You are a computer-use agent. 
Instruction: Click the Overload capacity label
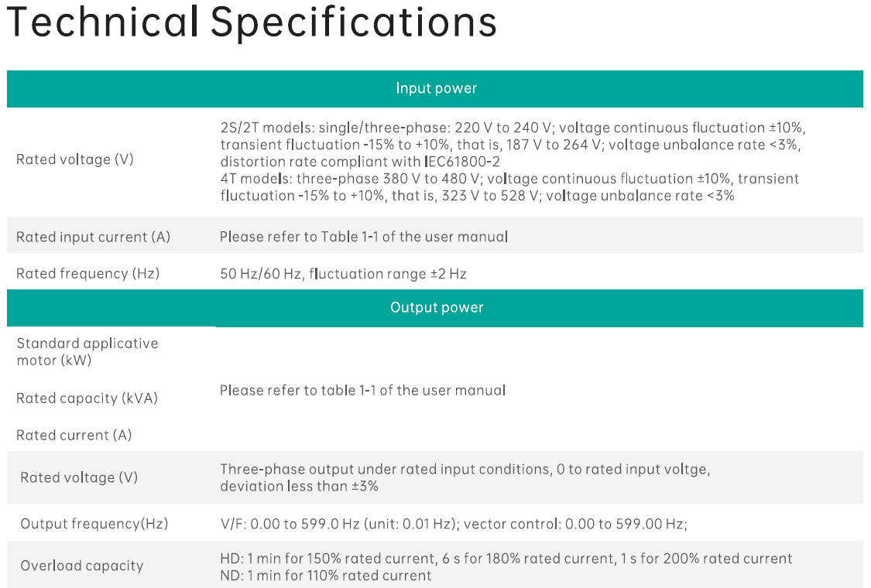point(82,566)
